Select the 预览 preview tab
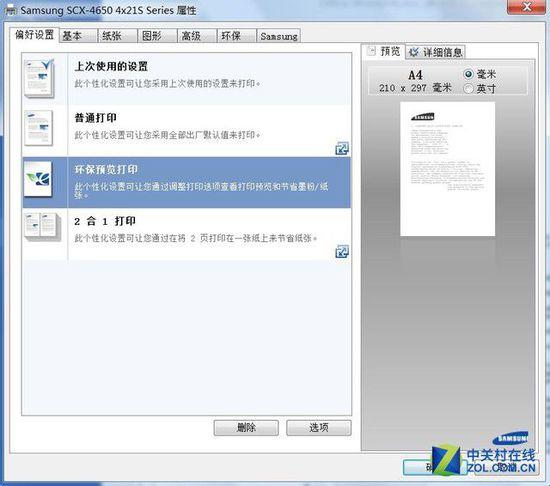The image size is (550, 486). coord(383,51)
